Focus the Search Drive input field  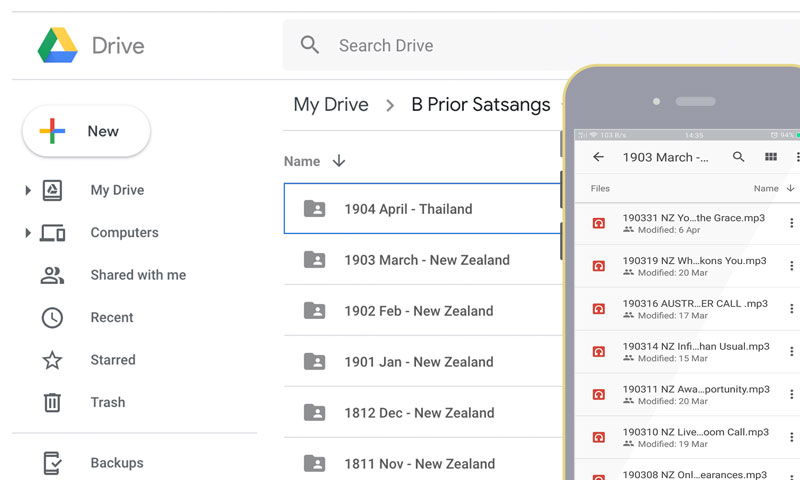[541, 45]
